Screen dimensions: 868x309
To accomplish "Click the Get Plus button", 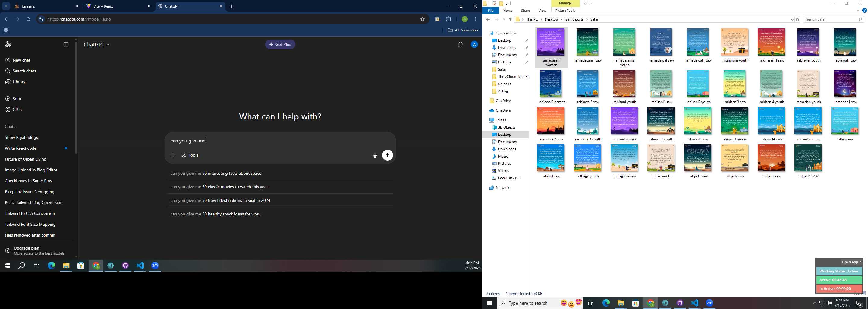I will tap(280, 45).
